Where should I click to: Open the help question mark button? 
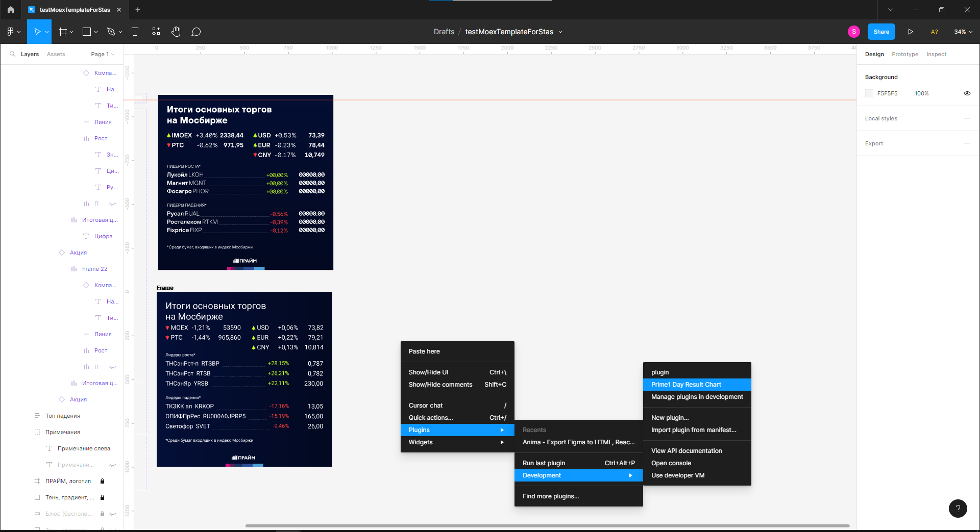click(958, 508)
